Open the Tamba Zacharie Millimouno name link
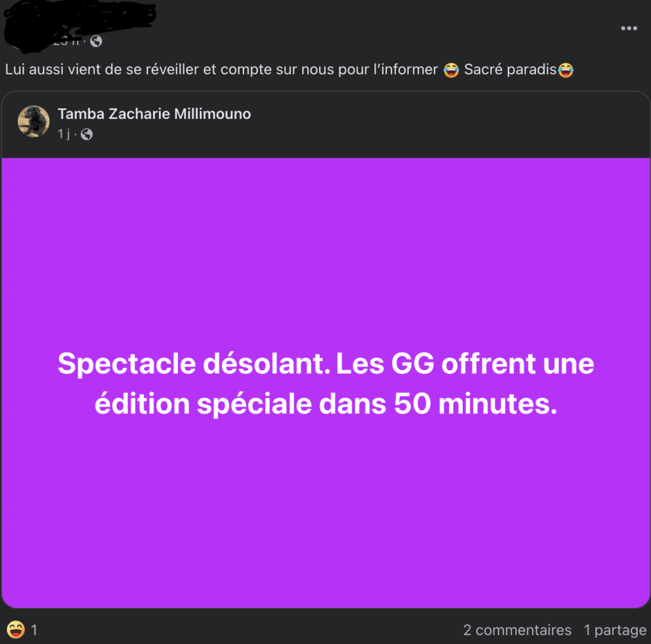 click(x=154, y=114)
